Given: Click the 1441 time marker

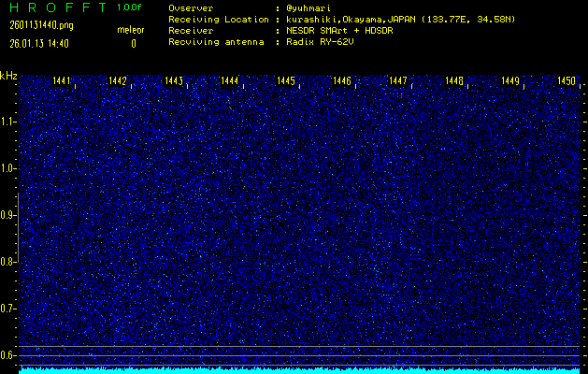Looking at the screenshot, I should [x=62, y=82].
